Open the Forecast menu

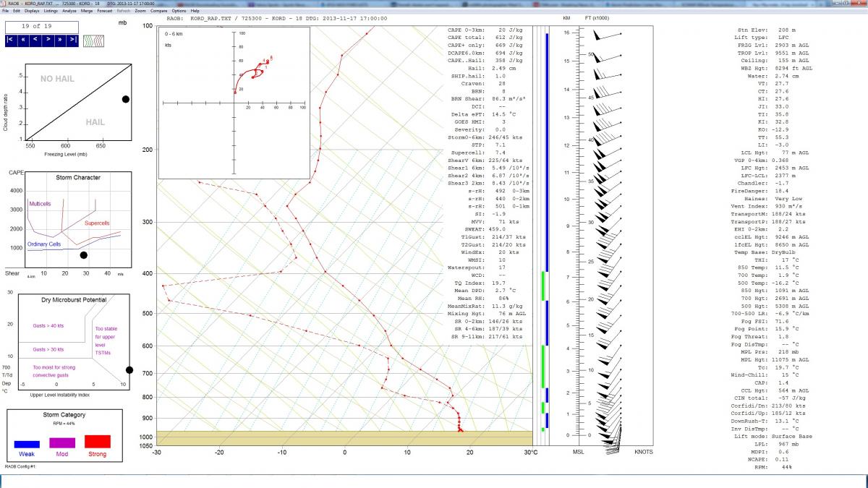tap(104, 11)
